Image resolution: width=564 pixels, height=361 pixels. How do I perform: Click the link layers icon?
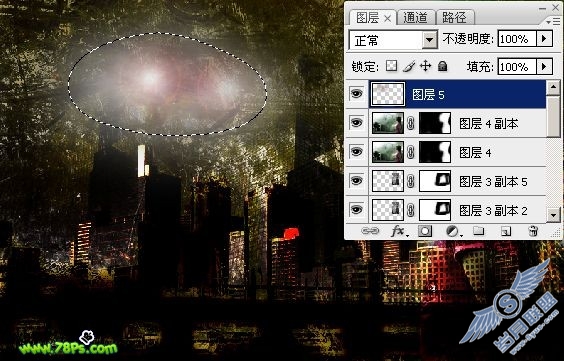click(x=370, y=231)
